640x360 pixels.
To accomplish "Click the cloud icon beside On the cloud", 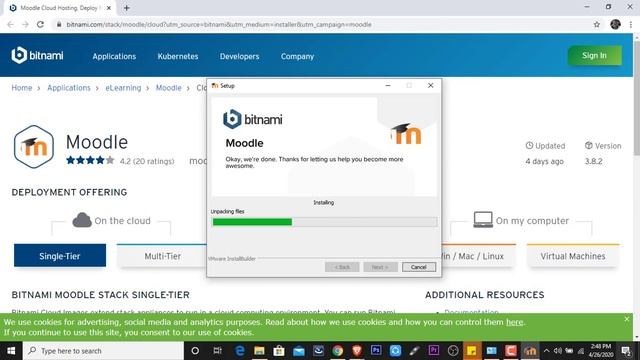I will (82, 220).
